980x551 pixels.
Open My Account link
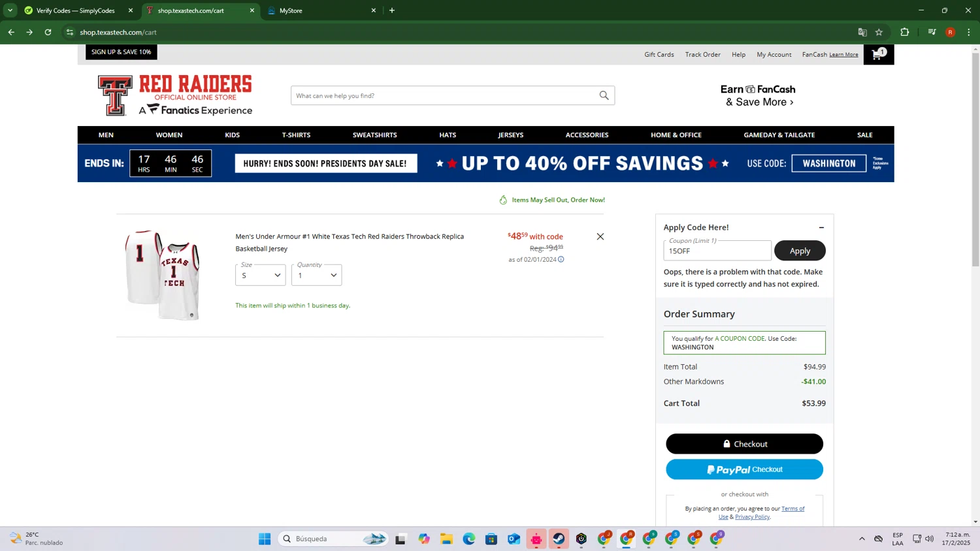[774, 55]
